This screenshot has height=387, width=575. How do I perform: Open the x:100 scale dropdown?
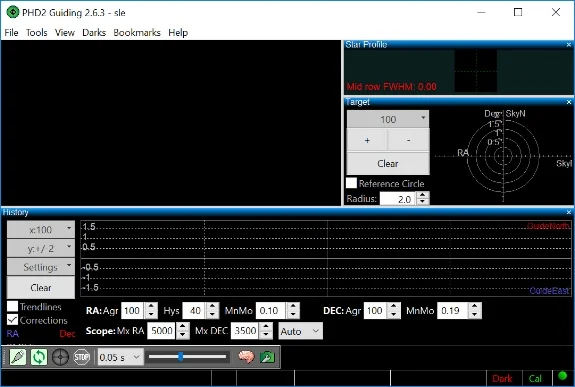[41, 230]
